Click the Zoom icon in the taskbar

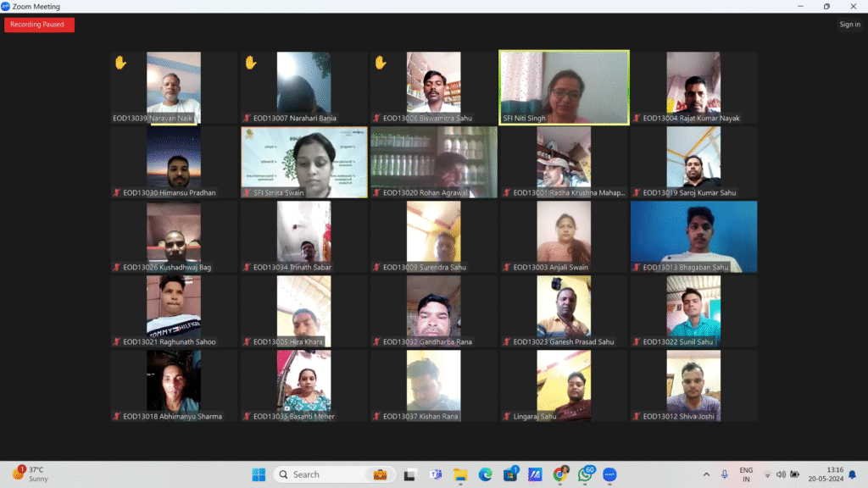[609, 474]
